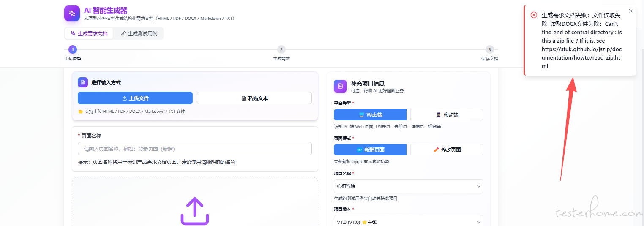Open the 项目版本 dropdown showing V1.0 主线
The width and height of the screenshot is (644, 226).
(408, 222)
